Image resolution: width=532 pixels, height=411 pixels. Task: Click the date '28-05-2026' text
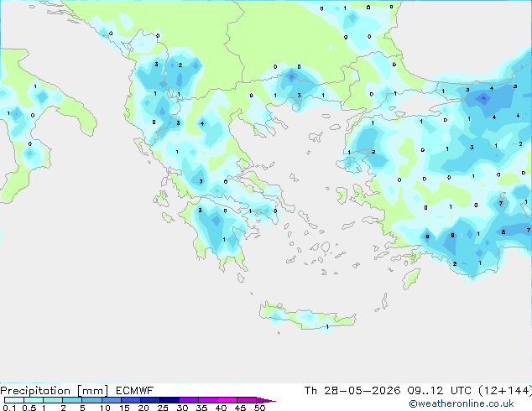(362, 391)
